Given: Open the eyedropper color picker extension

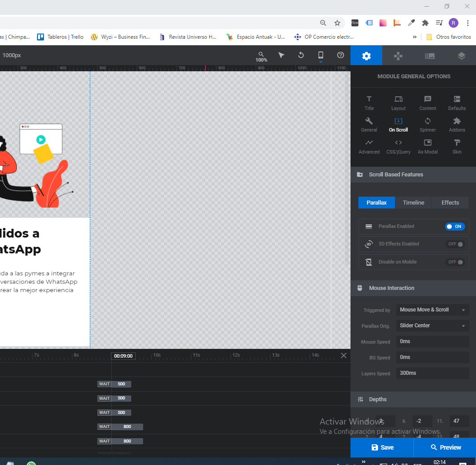Looking at the screenshot, I should click(411, 23).
